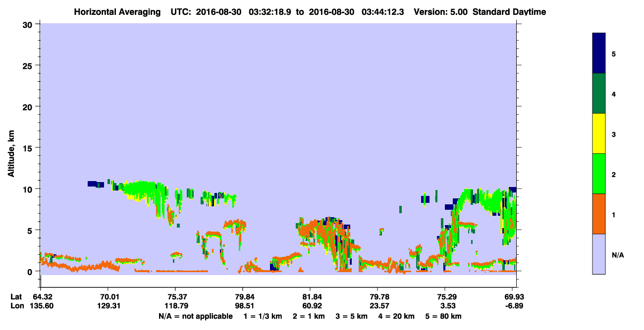Click the color bar number label 5

point(614,54)
